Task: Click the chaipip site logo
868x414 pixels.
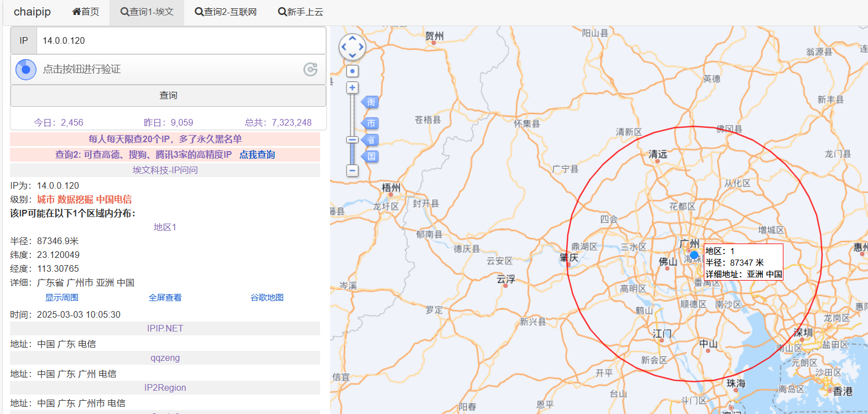Action: click(x=32, y=12)
